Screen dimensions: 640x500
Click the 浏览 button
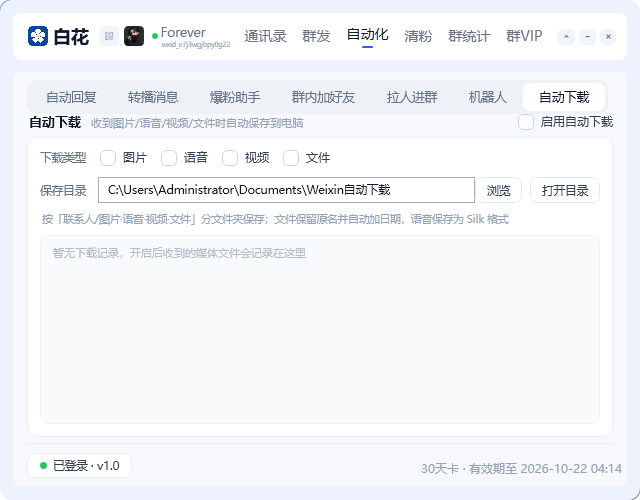click(x=499, y=190)
